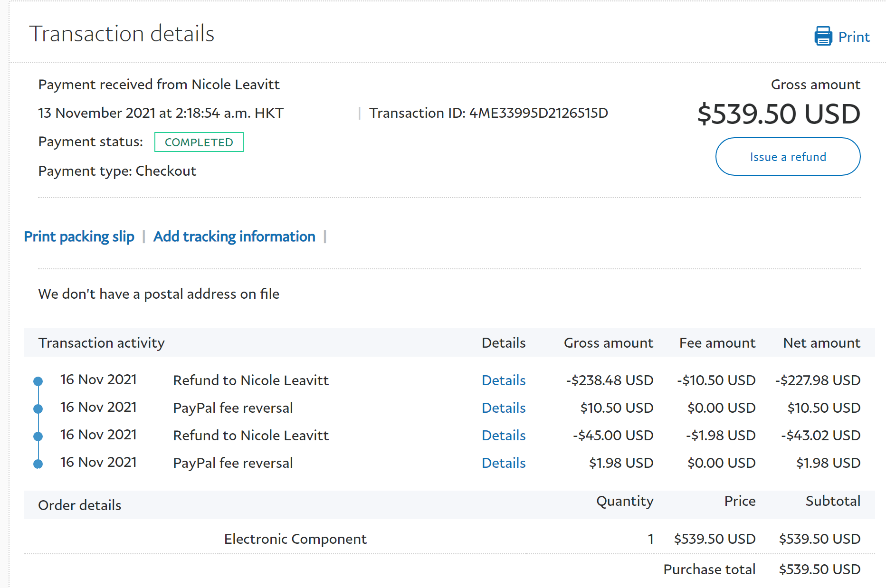Click timeline dot for $10.50 fee reversal
Viewport: 886px width, 588px height.
coord(38,408)
